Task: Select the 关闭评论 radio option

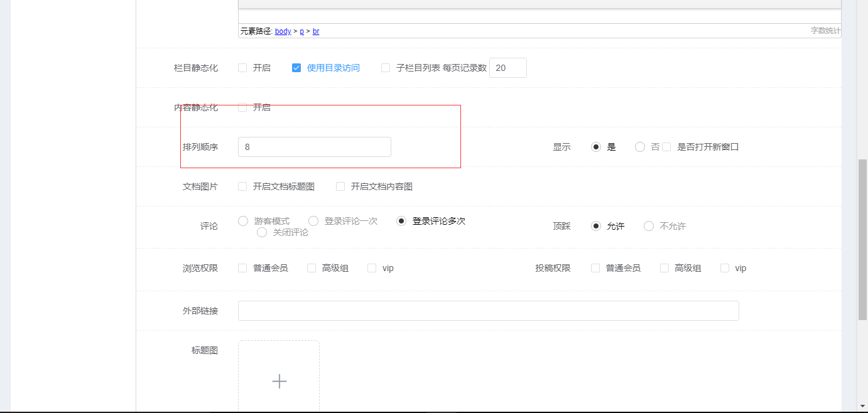Action: coord(262,232)
